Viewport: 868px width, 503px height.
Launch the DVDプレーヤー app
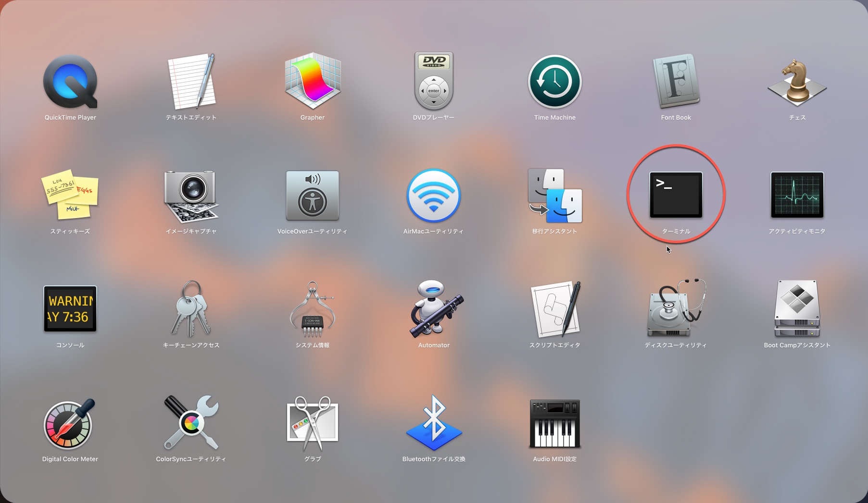tap(434, 81)
